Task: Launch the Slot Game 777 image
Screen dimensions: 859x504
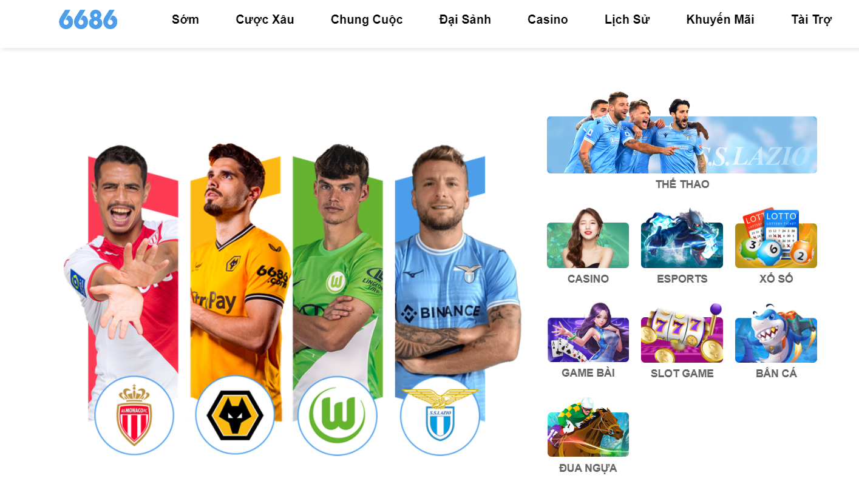Action: [x=682, y=333]
